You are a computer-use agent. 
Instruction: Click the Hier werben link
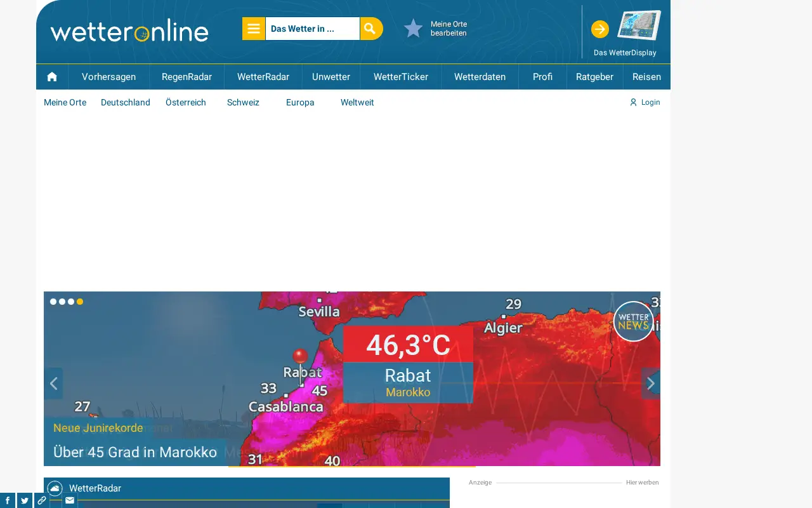pyautogui.click(x=643, y=483)
